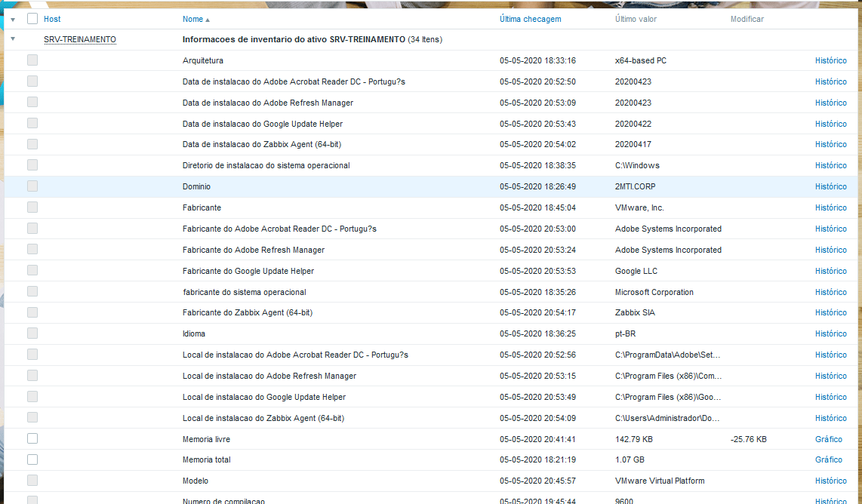Image resolution: width=862 pixels, height=504 pixels.
Task: Collapse all hosts with header arrow
Action: point(13,19)
